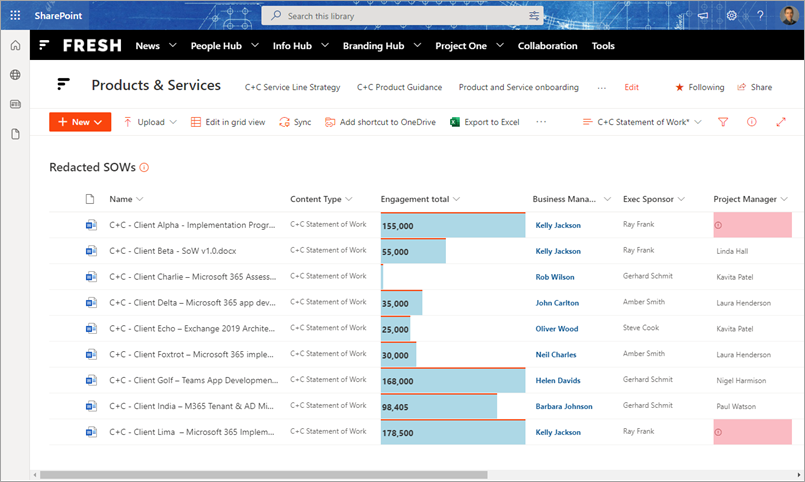The image size is (805, 482).
Task: Click the 155,000 engagement total bar
Action: click(453, 225)
